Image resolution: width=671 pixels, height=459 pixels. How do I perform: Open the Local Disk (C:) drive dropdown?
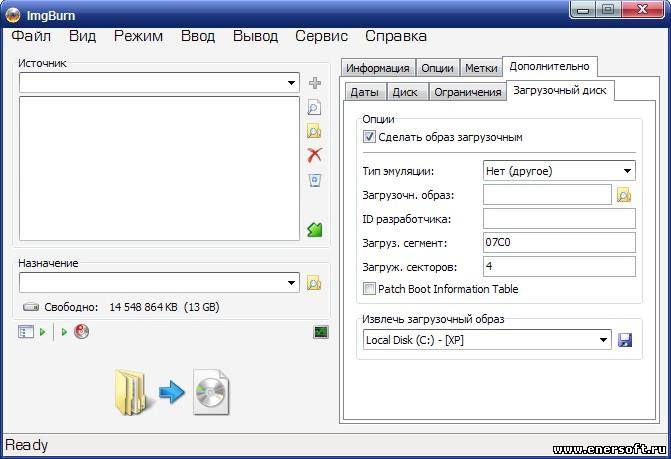603,340
